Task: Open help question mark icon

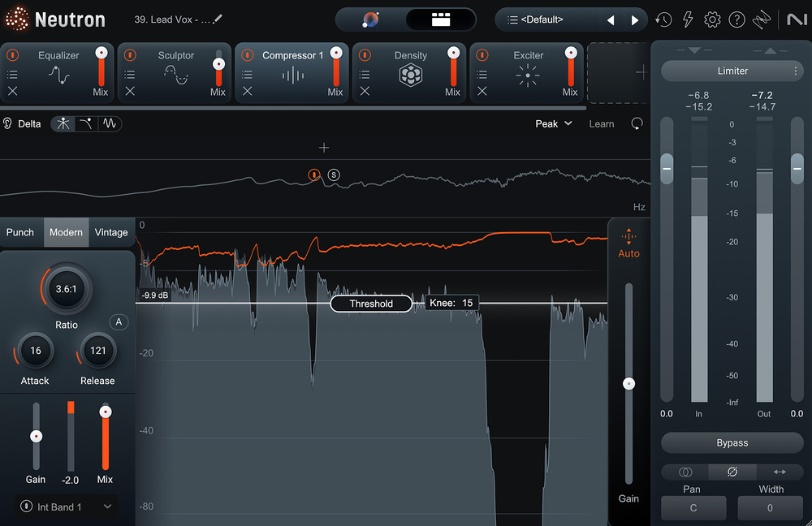Action: coord(736,19)
